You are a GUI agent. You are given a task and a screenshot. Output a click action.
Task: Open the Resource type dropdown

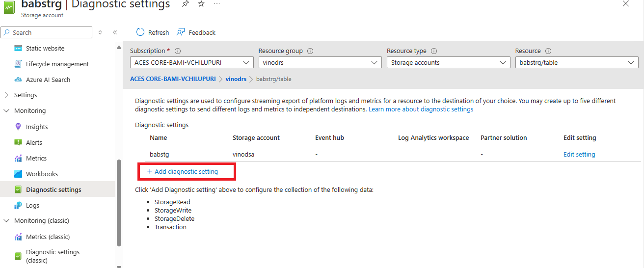point(448,62)
